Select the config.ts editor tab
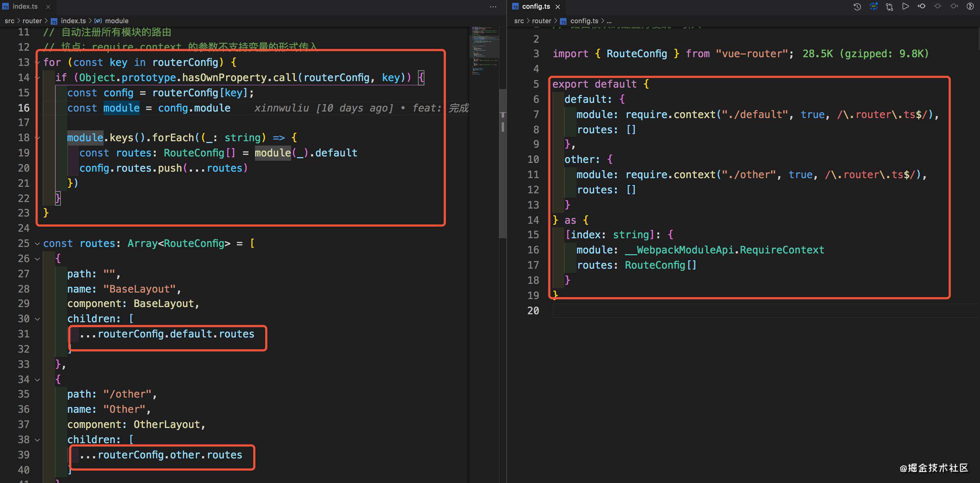This screenshot has height=483, width=980. click(534, 8)
